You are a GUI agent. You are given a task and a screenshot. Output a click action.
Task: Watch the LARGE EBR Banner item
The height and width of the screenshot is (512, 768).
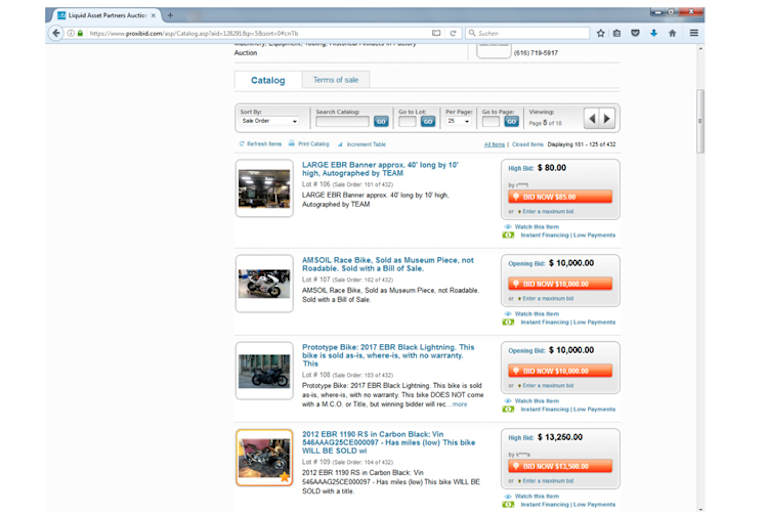[537, 227]
